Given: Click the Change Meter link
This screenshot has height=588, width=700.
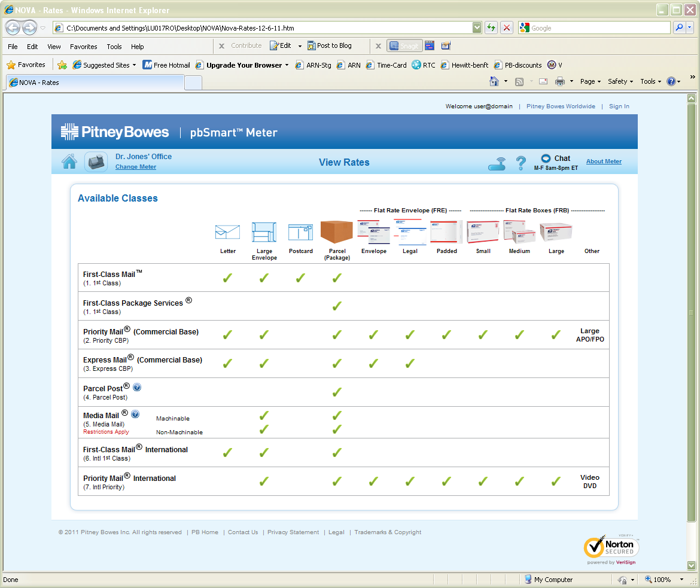Looking at the screenshot, I should (x=136, y=167).
